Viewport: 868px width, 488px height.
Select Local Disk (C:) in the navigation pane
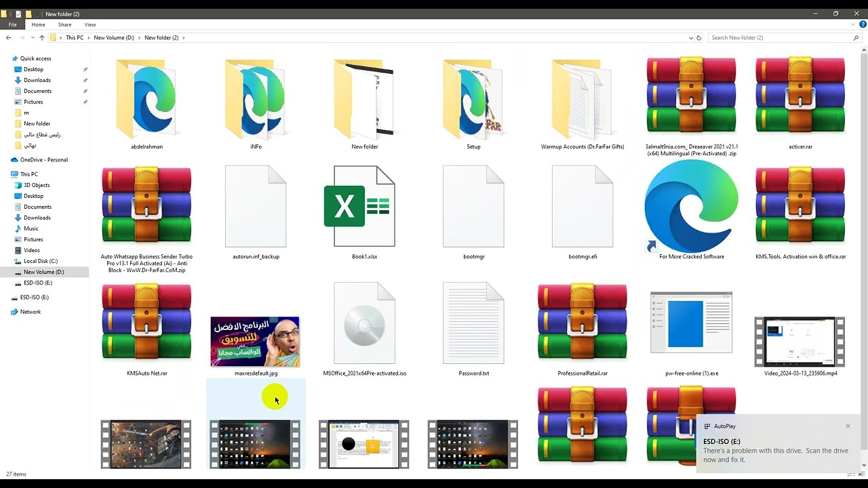click(x=41, y=261)
